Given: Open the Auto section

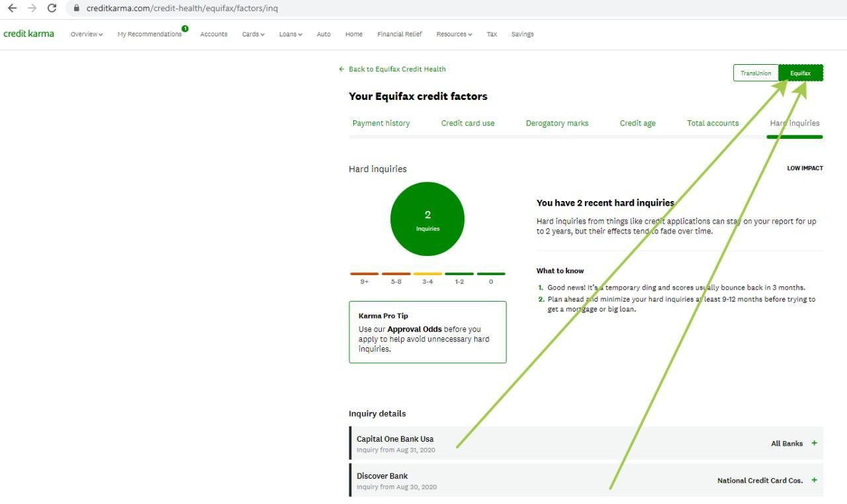Looking at the screenshot, I should point(324,34).
